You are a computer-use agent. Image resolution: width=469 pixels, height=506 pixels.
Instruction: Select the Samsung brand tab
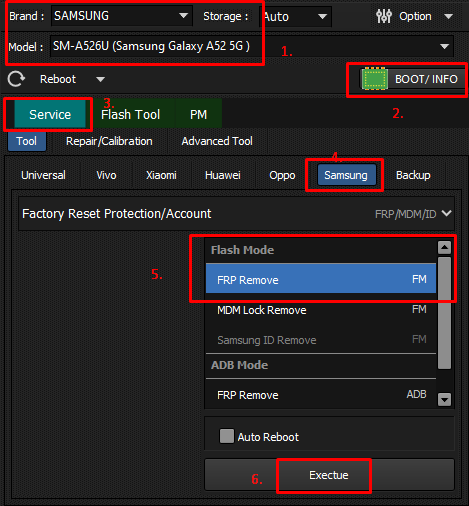click(x=346, y=175)
